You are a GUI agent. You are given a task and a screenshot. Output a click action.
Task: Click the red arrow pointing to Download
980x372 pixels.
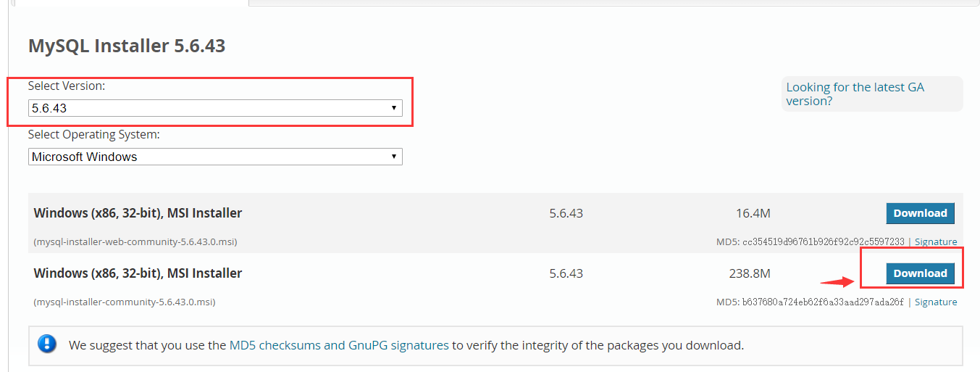pos(837,281)
